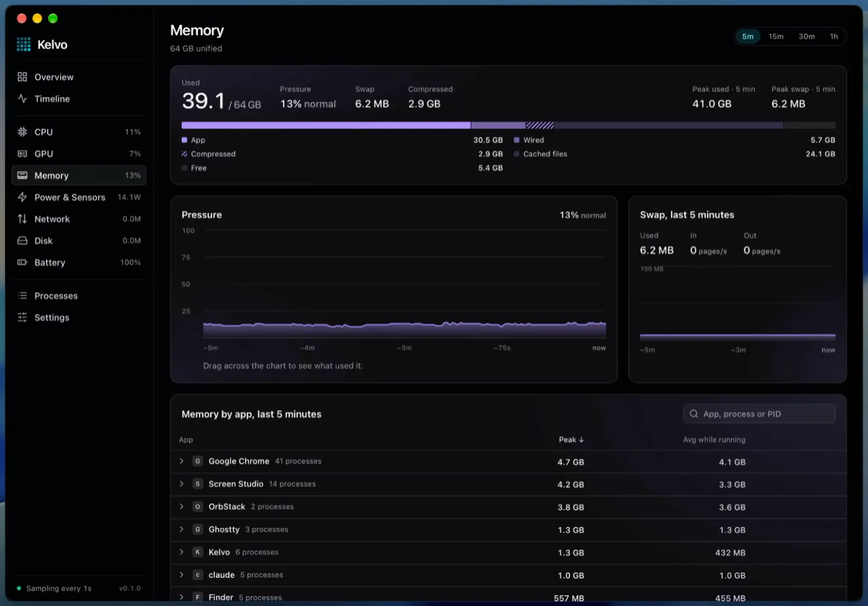868x606 pixels.
Task: Expand the Google Chrome processes row
Action: pyautogui.click(x=182, y=461)
